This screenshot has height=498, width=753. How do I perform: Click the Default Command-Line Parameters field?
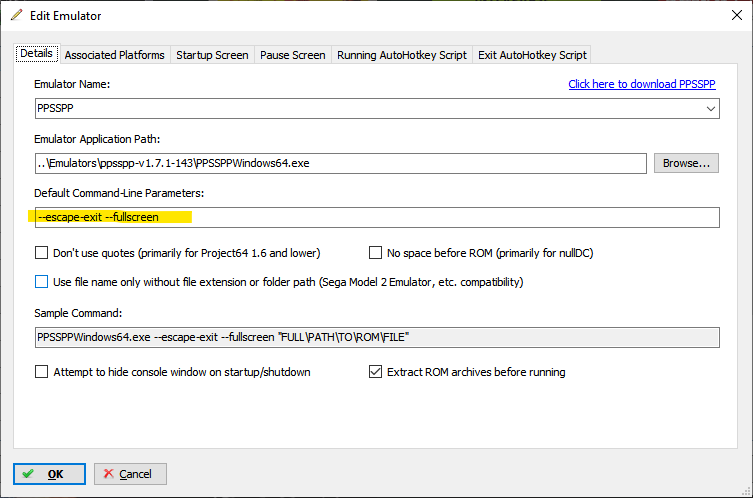376,217
